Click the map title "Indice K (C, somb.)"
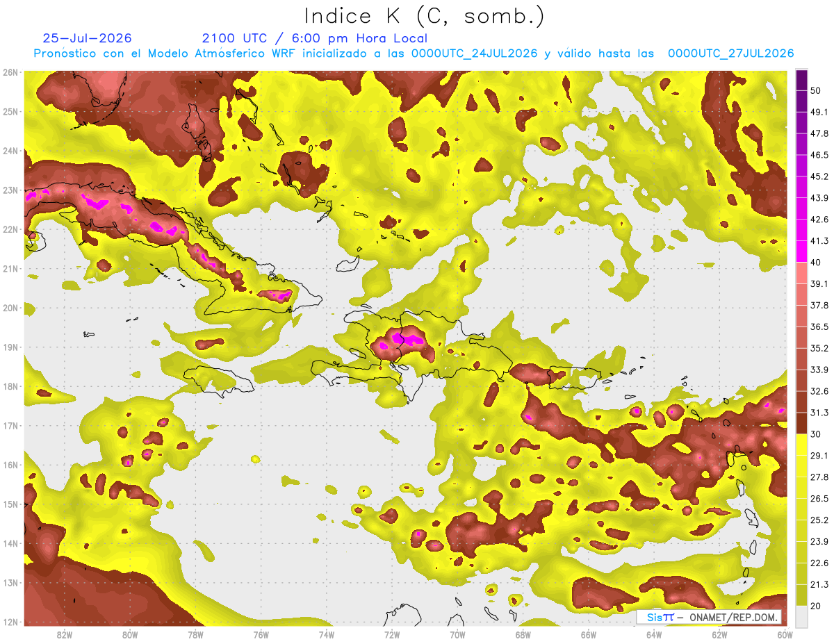 pos(425,15)
